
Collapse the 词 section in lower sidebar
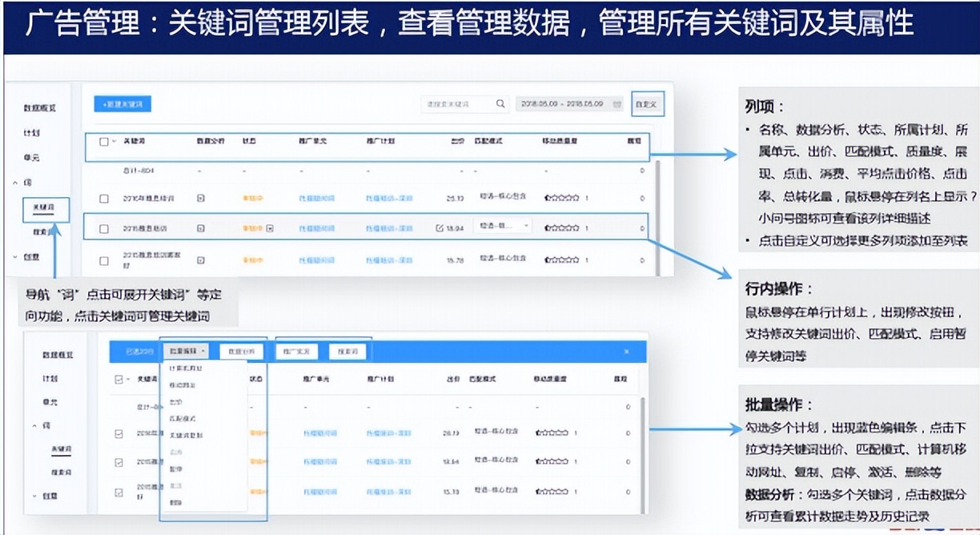click(35, 426)
